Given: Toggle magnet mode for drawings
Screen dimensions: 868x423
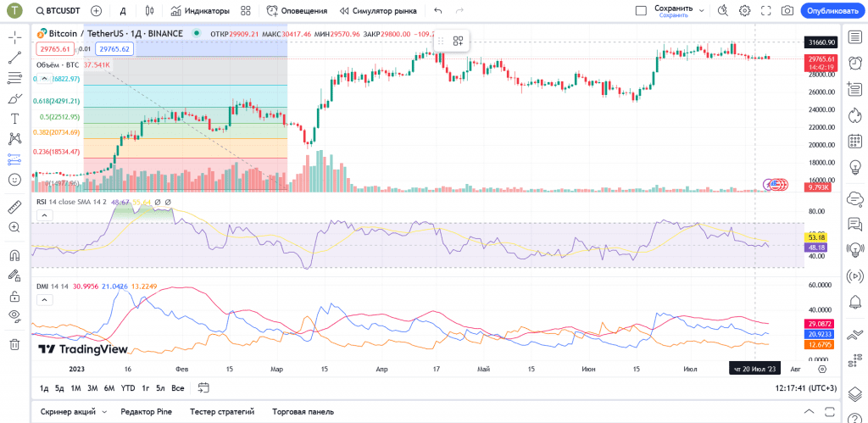Looking at the screenshot, I should (x=14, y=255).
